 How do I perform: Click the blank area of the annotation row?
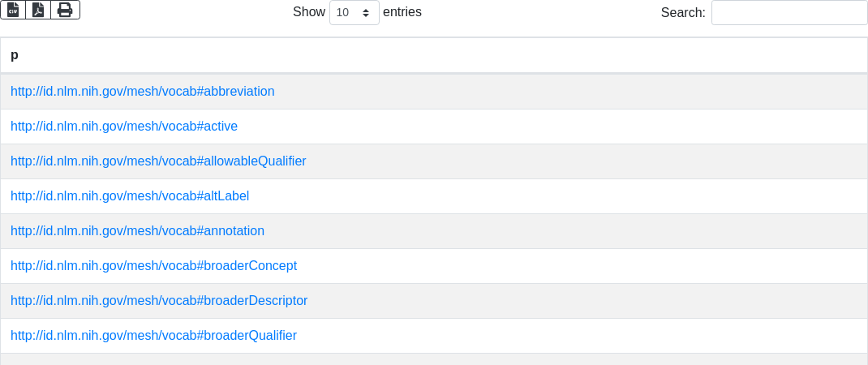point(568,231)
